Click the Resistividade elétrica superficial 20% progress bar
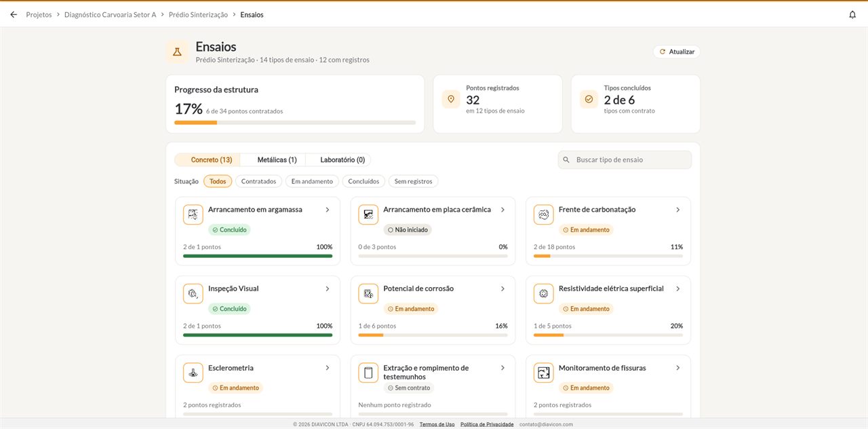 [608, 335]
